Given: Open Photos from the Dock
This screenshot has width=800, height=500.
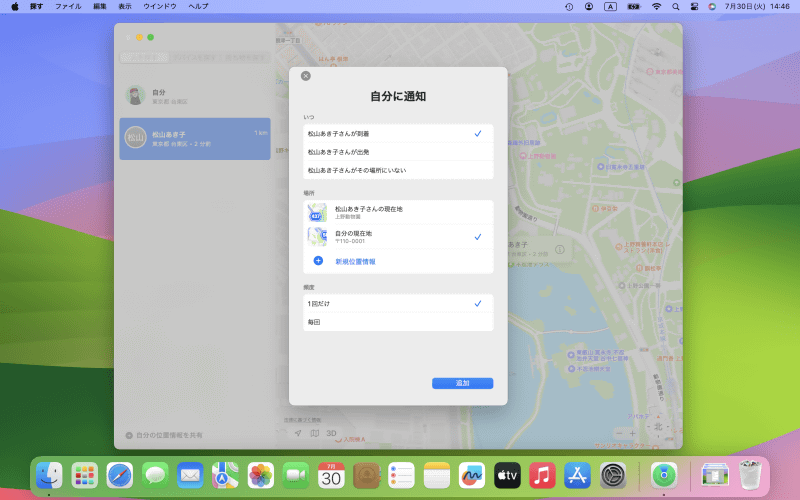Looking at the screenshot, I should [261, 476].
